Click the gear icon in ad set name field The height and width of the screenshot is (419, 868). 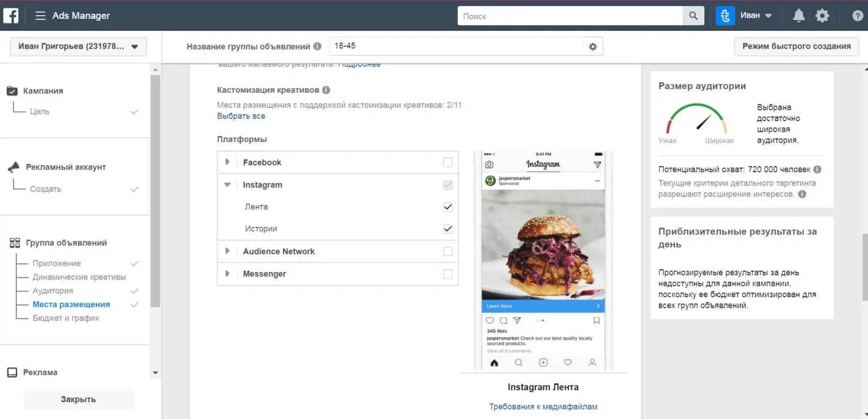click(x=591, y=46)
